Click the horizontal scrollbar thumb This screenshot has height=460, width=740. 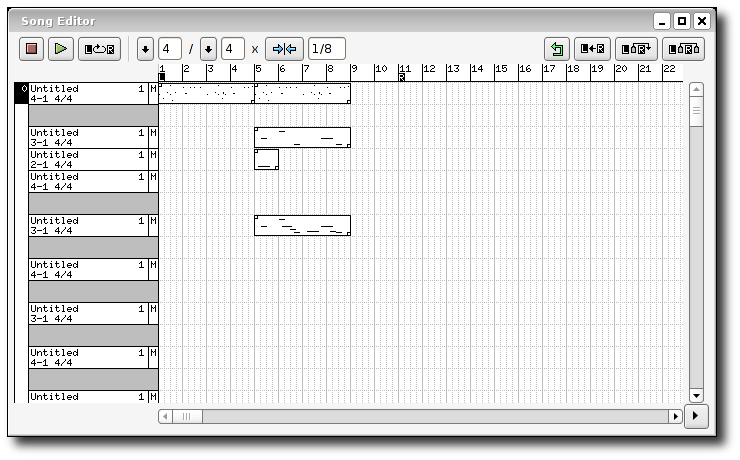(x=187, y=417)
